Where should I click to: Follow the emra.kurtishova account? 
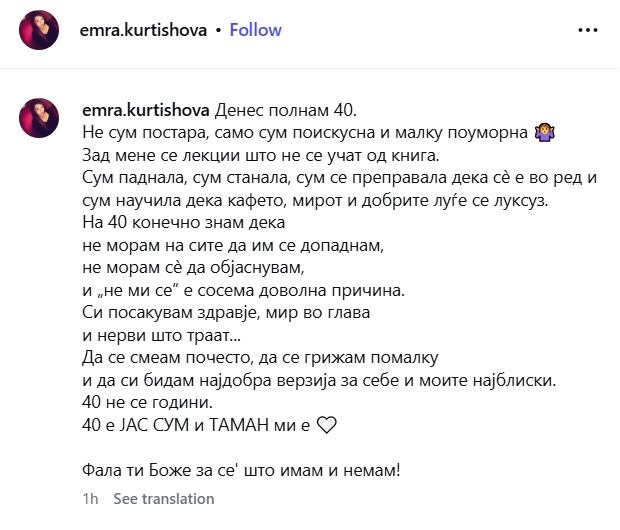(256, 30)
